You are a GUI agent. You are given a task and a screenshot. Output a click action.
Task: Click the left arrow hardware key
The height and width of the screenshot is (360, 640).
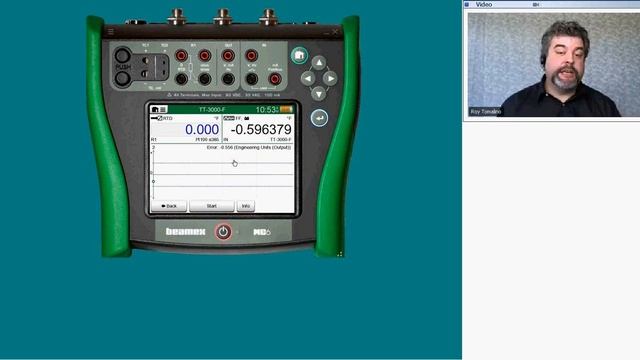point(308,78)
